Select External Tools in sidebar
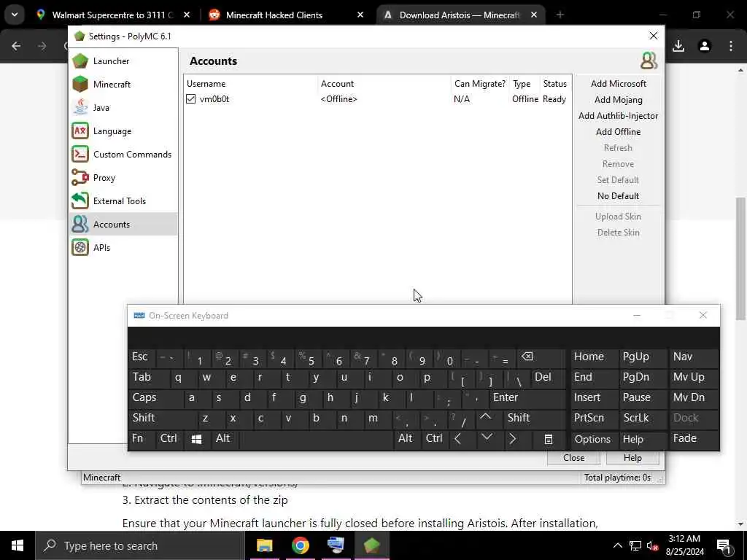The width and height of the screenshot is (747, 560). (x=123, y=201)
